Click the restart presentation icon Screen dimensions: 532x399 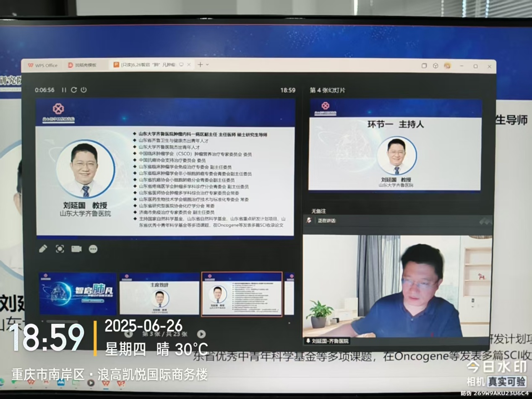73,90
